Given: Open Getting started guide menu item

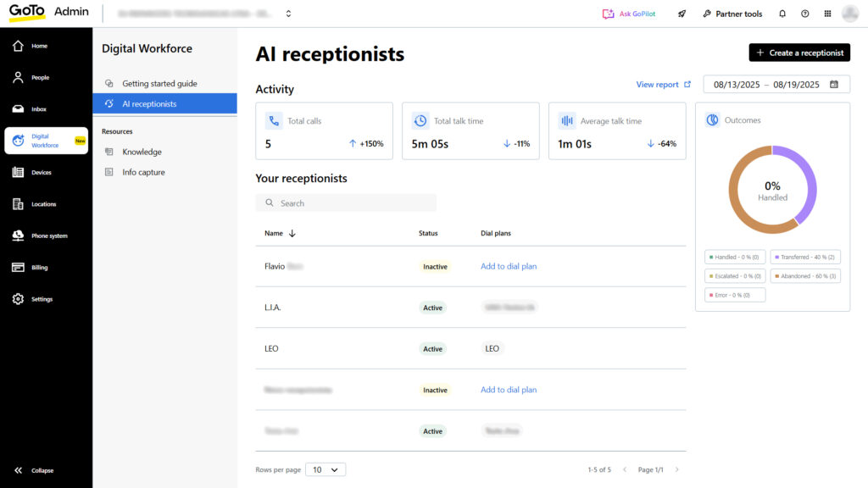Looking at the screenshot, I should point(159,84).
